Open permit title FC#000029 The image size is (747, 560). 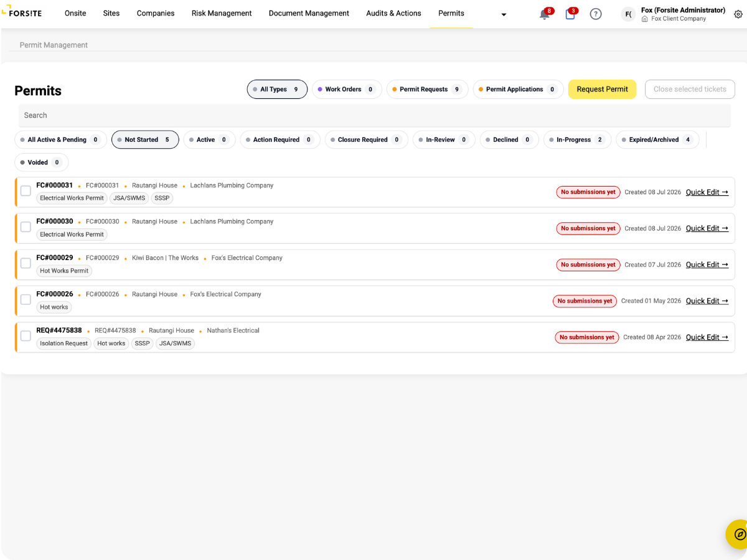[x=55, y=258]
